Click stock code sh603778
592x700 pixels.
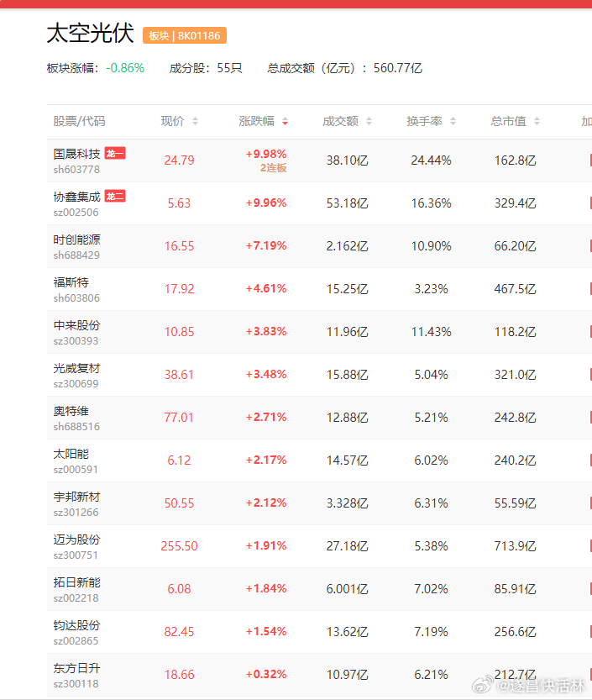76,170
